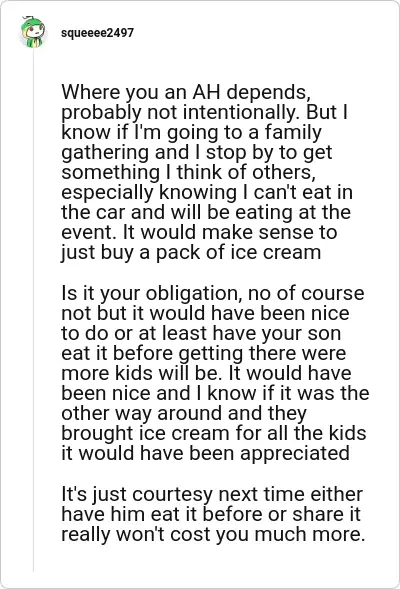Click the line 'especially knowing I can't eat in'
This screenshot has width=400, height=589.
[207, 192]
